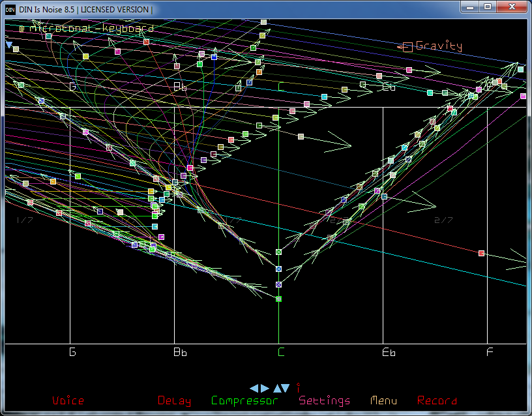The image size is (532, 416).
Task: Click the C note label at bottom
Action: point(281,353)
